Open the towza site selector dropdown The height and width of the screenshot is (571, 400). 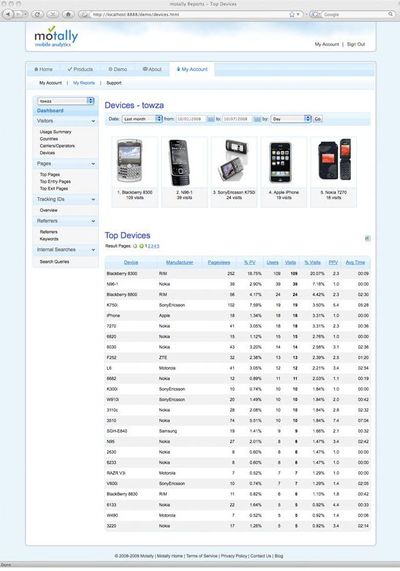click(x=66, y=101)
